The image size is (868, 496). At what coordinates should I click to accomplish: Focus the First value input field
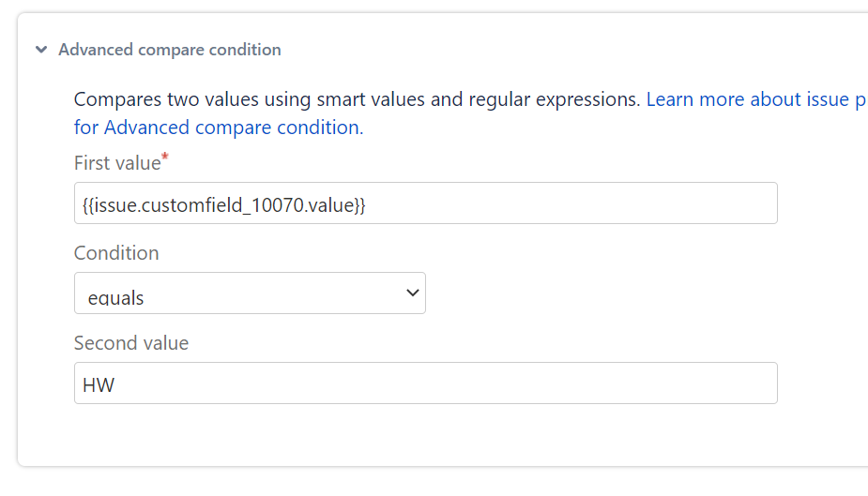[563, 203]
